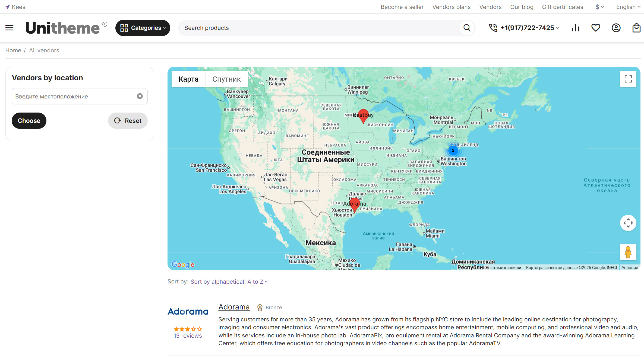Viewport: 644px width, 358px height.
Task: Open the wishlist heart icon
Action: click(596, 28)
